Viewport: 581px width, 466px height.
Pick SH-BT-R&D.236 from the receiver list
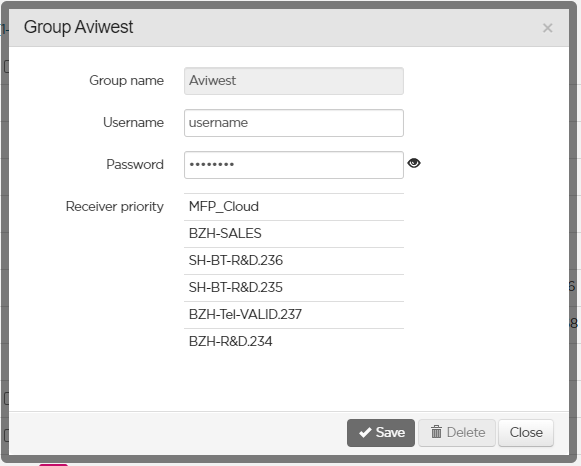tap(294, 261)
